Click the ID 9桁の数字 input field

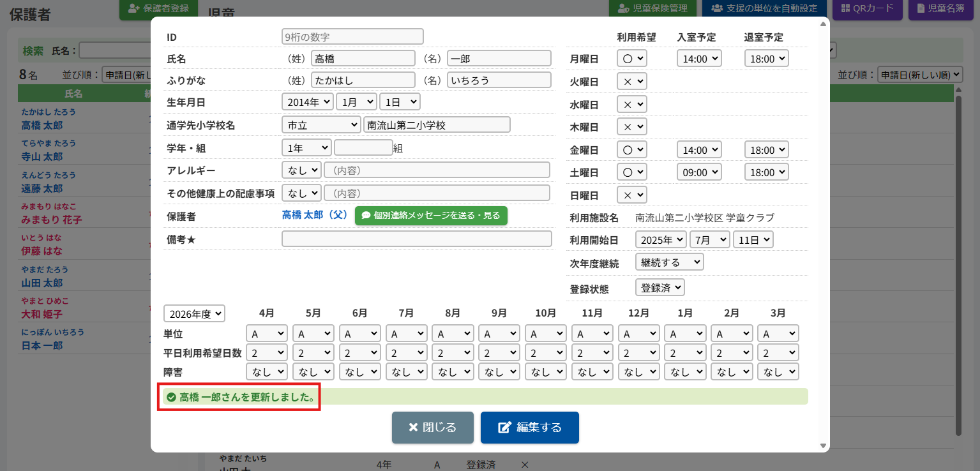point(352,37)
